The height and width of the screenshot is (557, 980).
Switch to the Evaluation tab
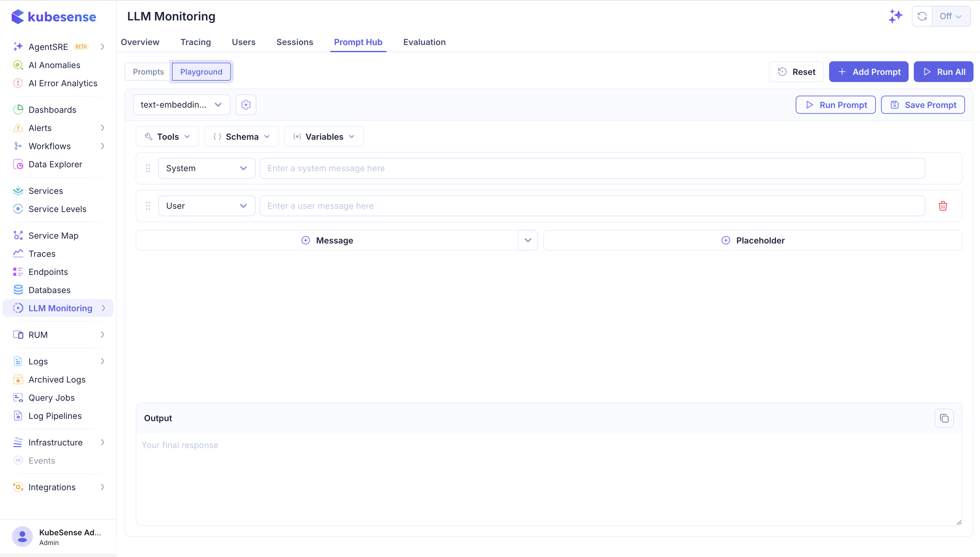pos(424,42)
